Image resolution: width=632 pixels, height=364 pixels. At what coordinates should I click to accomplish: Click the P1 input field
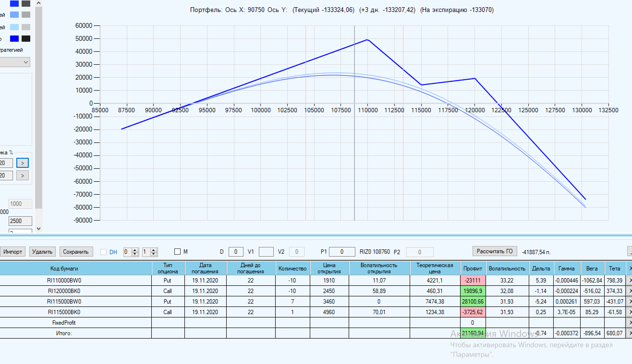[342, 252]
